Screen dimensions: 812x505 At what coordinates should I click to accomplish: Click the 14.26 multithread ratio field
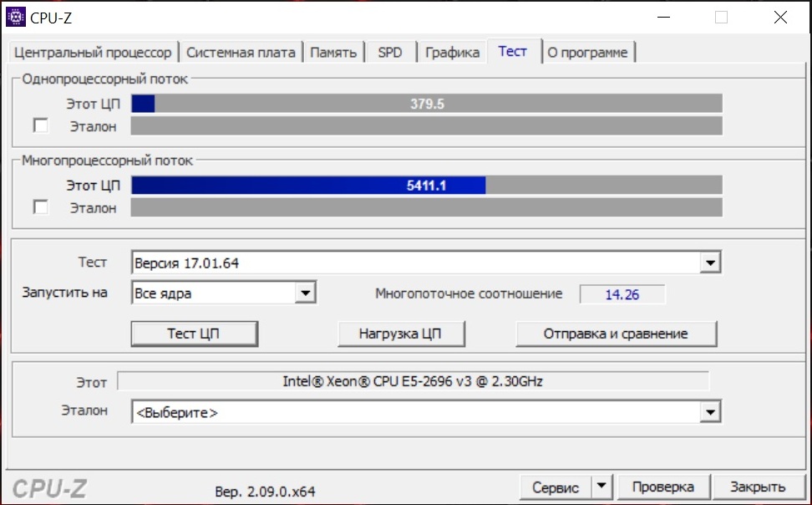(x=622, y=294)
